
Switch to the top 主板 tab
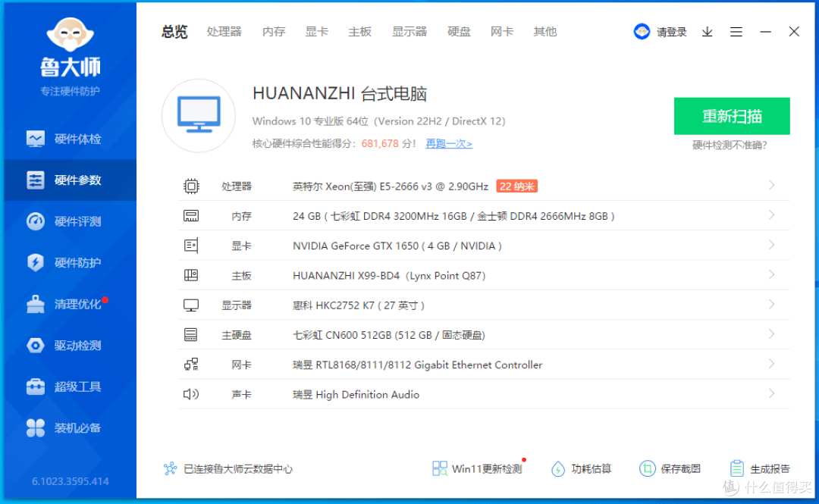(x=360, y=32)
